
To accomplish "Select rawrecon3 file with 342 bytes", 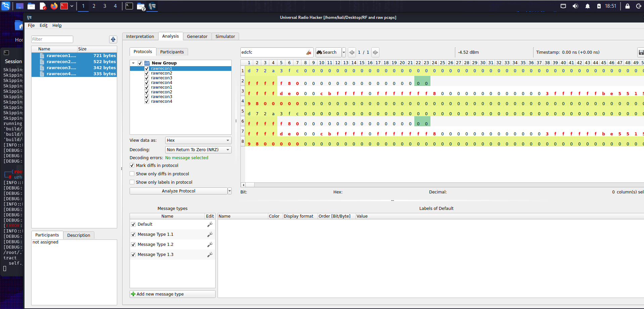I will (74, 68).
